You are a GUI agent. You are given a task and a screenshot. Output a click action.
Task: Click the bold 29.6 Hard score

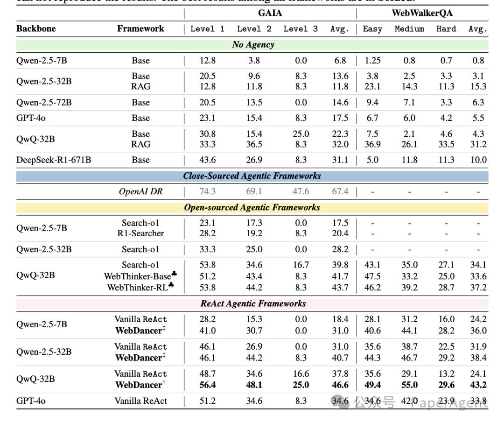pos(446,385)
